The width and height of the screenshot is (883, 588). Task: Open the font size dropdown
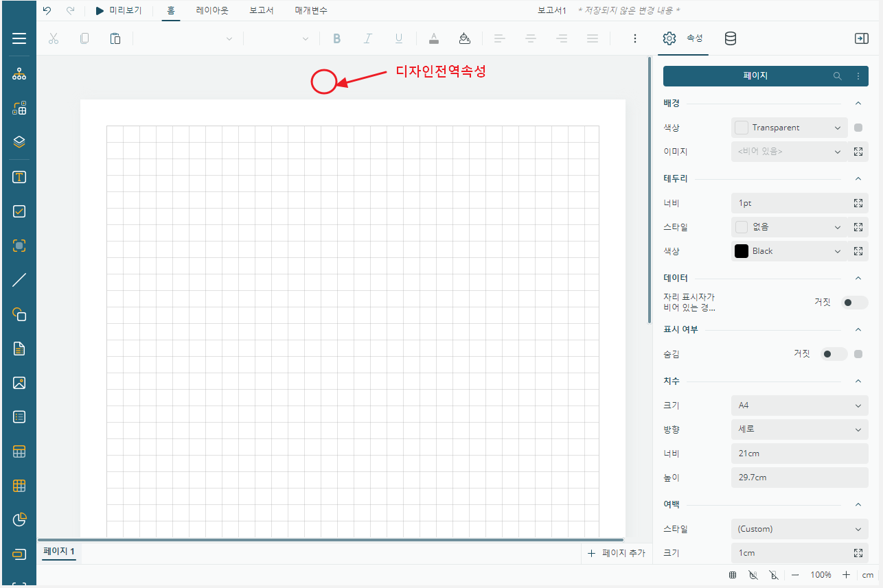282,38
